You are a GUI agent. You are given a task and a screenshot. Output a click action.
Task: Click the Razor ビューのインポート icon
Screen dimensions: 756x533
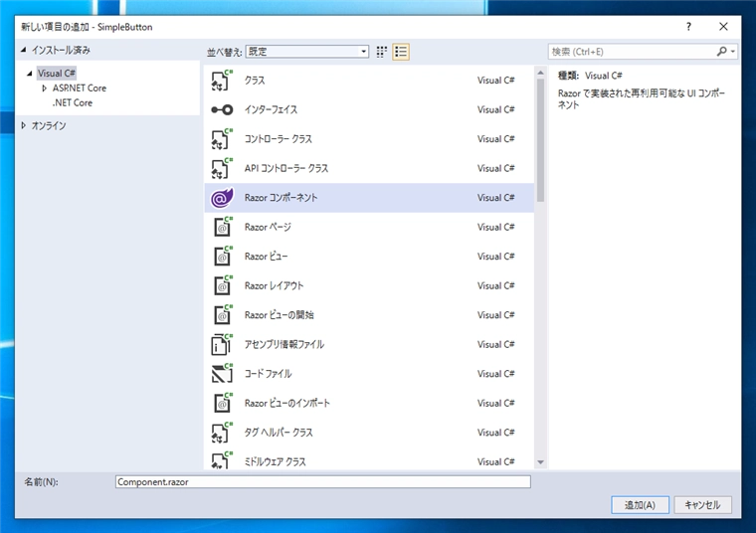click(x=222, y=404)
